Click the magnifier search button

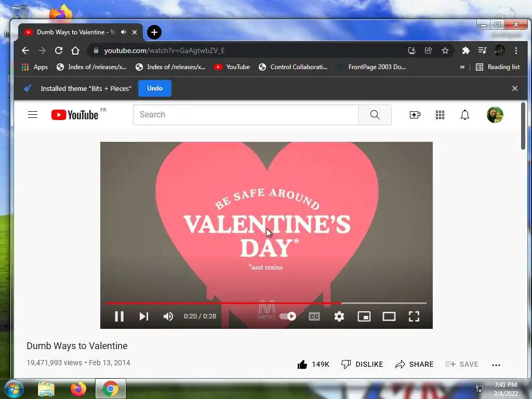[375, 115]
